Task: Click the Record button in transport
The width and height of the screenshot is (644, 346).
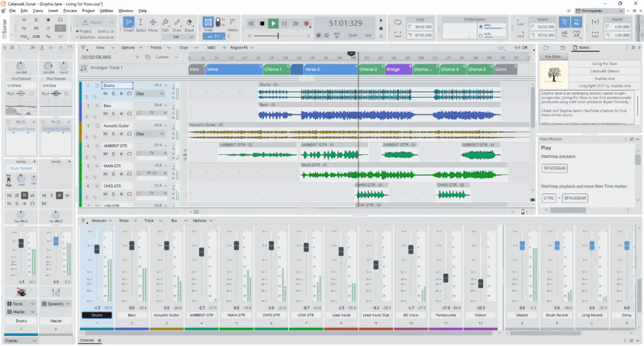Action: pyautogui.click(x=306, y=24)
